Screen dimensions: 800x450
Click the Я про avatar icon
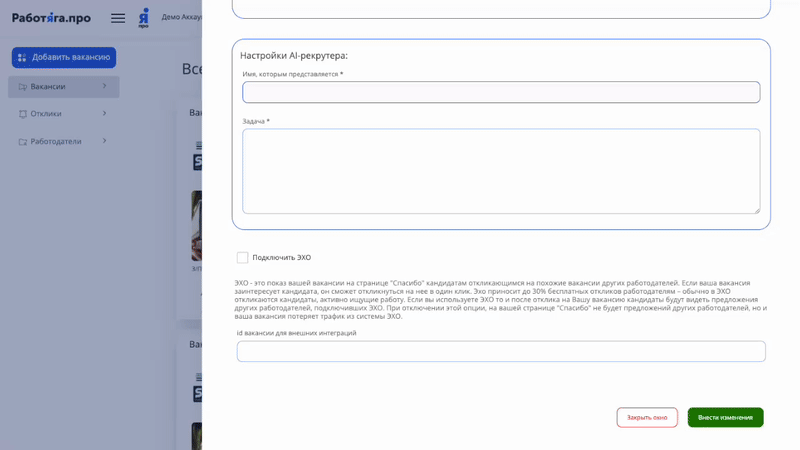pos(144,18)
